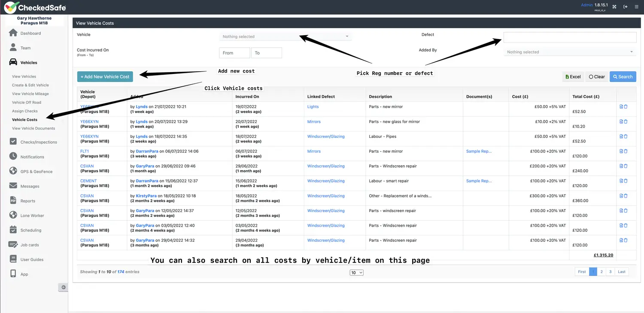The image size is (644, 313).
Task: Open the hamburger menu in the top right
Action: click(x=636, y=7)
